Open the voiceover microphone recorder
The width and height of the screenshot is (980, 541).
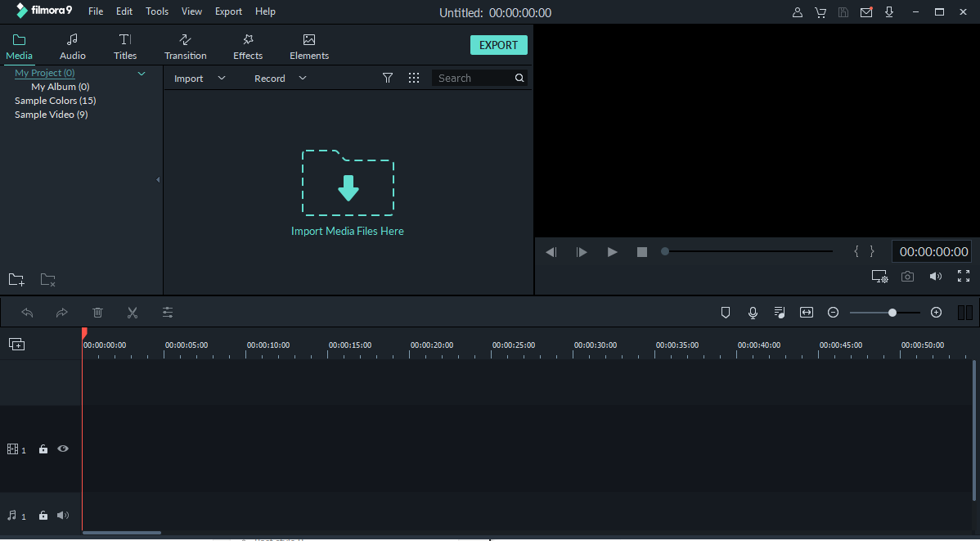point(753,313)
